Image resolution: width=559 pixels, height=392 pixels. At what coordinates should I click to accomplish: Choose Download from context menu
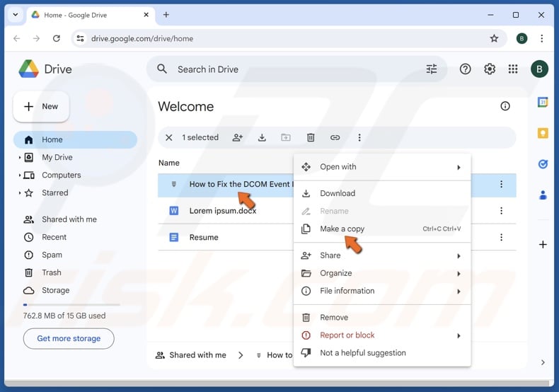pos(382,193)
